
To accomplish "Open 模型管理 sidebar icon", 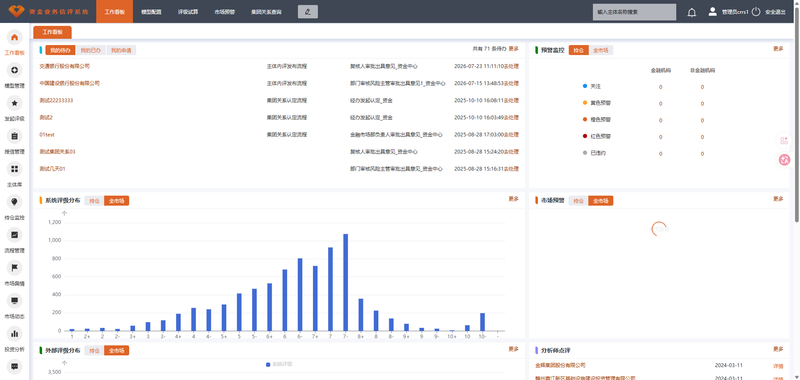I will point(14,70).
